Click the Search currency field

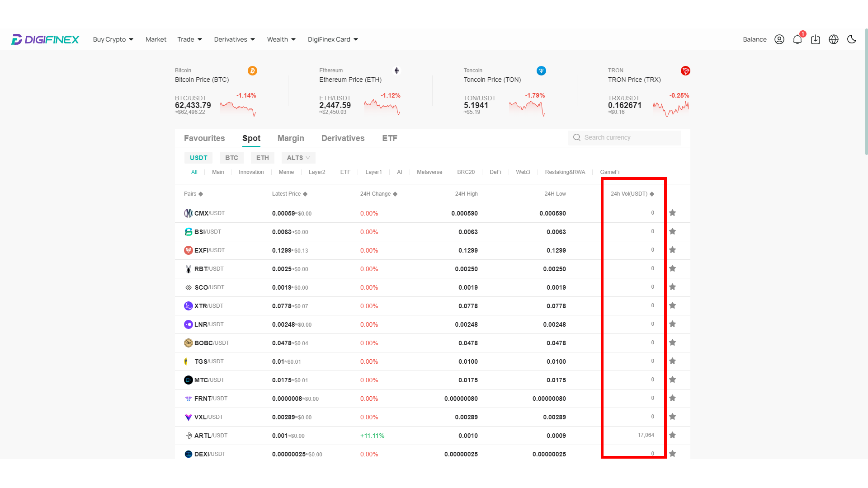[x=624, y=138]
